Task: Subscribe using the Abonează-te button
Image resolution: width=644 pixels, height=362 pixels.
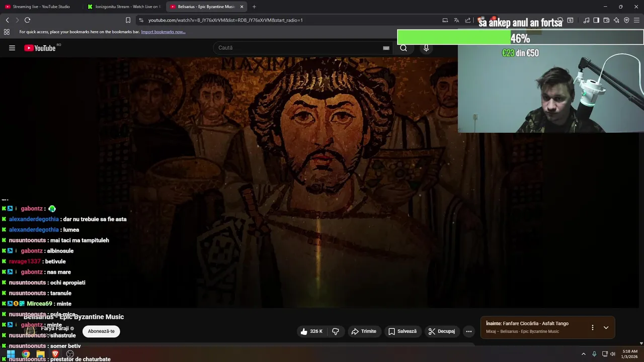Action: (101, 331)
